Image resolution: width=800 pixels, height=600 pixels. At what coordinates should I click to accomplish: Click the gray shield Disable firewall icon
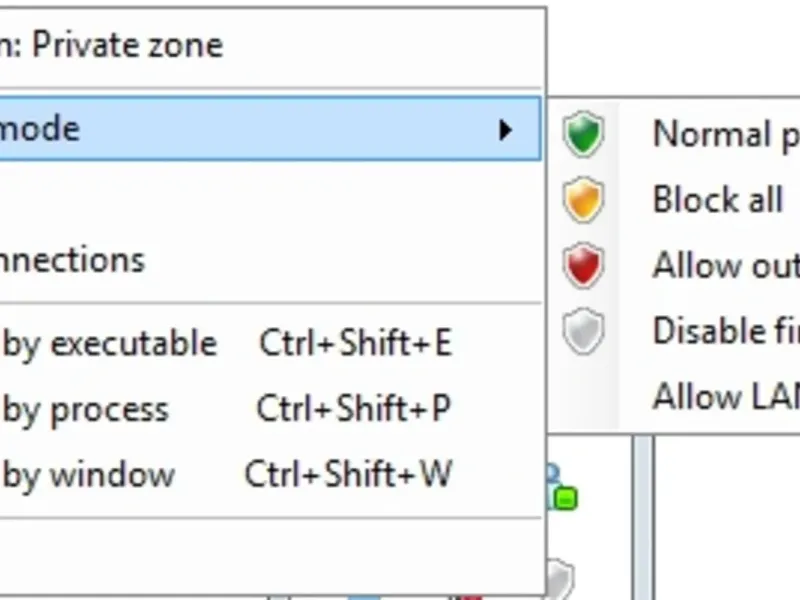pyautogui.click(x=583, y=332)
